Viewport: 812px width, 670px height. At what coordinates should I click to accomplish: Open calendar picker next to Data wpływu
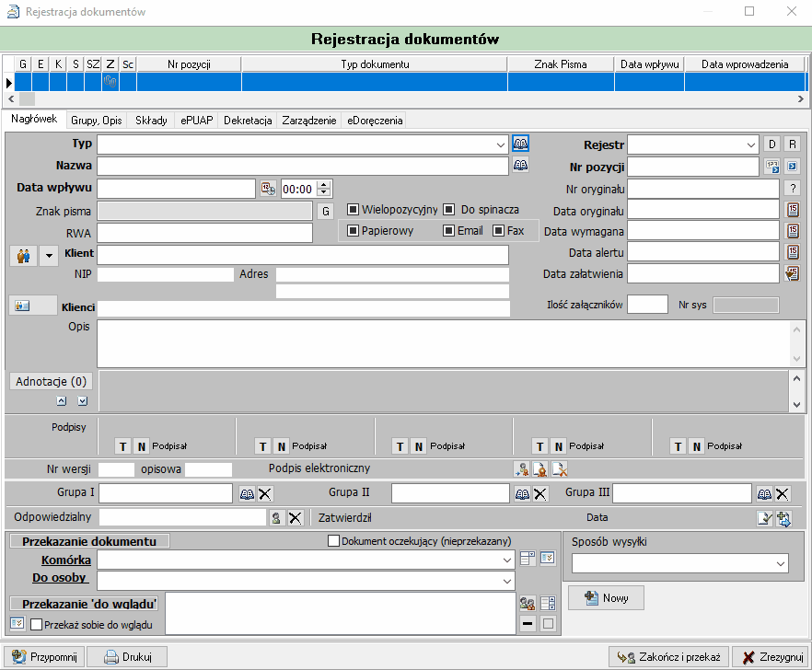click(268, 189)
